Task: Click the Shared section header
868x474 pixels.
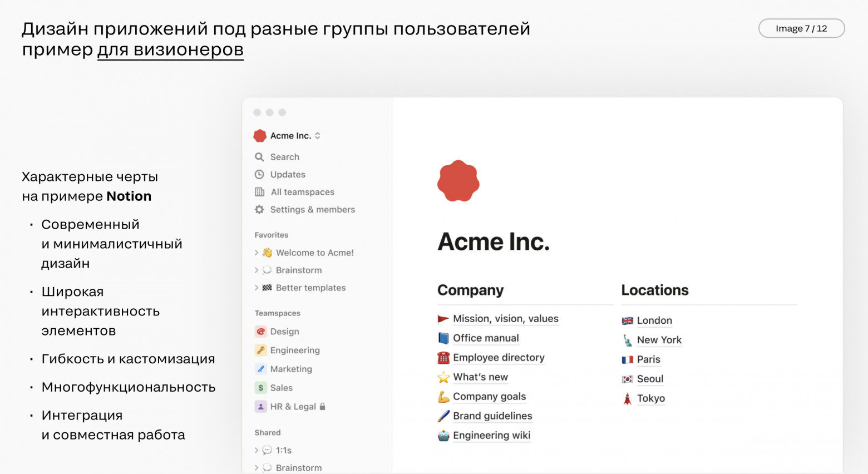Action: click(267, 432)
